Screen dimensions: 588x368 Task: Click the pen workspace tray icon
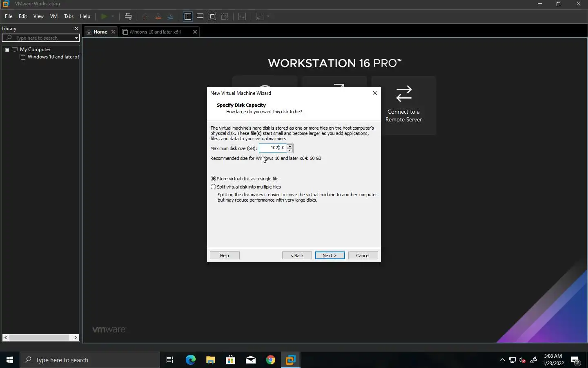tap(533, 360)
